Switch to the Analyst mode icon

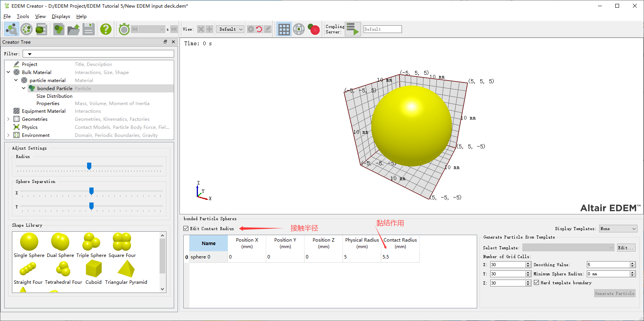pos(41,29)
